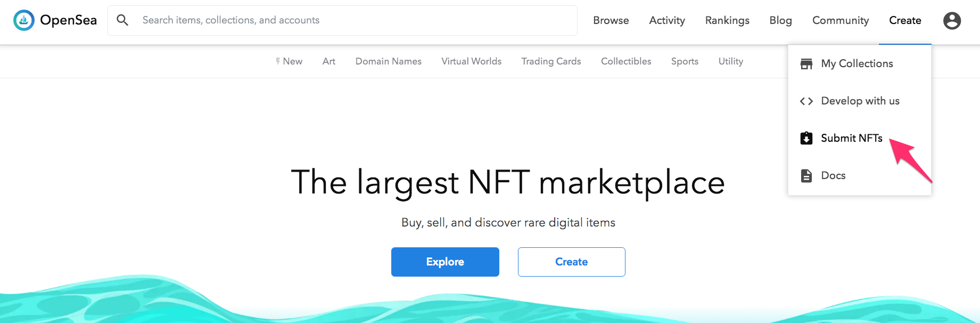Select the Trading Cards category

tap(551, 61)
